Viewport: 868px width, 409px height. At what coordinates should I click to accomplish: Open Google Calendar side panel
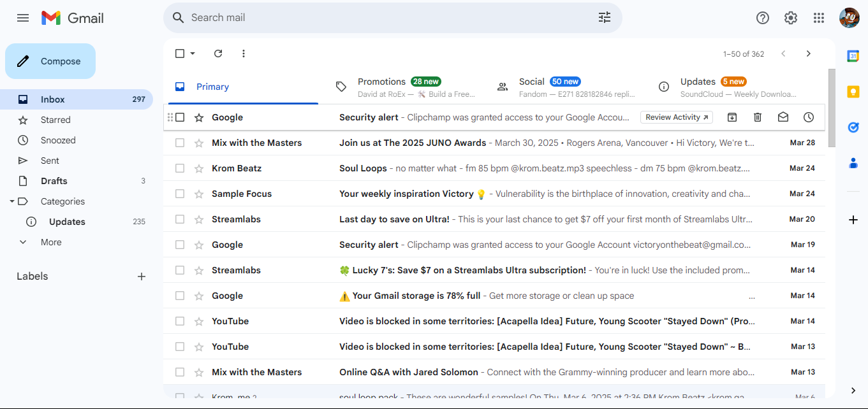click(x=853, y=56)
